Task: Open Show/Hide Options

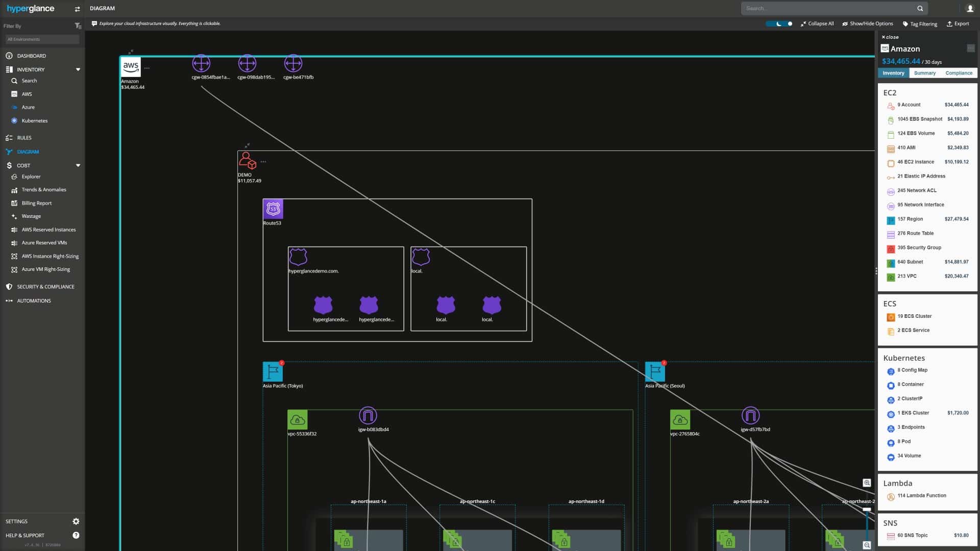Action: point(868,23)
